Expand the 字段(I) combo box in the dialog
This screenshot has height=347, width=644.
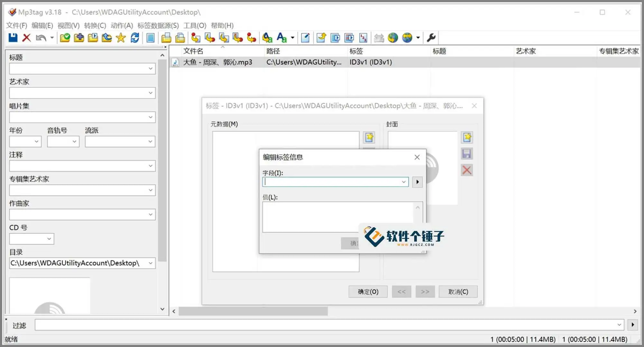point(404,182)
